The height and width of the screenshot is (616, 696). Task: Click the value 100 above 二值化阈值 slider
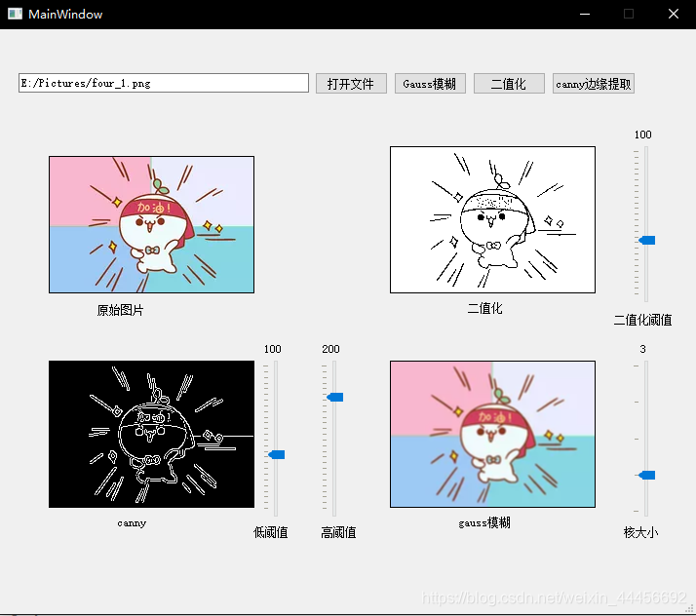(642, 135)
